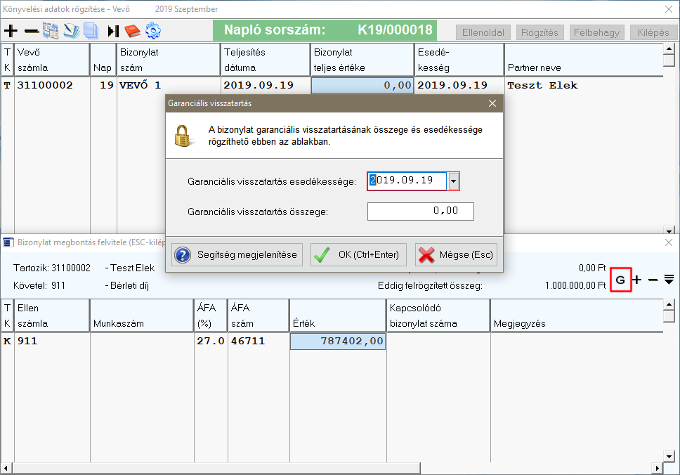
Task: Open the red book icon
Action: click(132, 31)
